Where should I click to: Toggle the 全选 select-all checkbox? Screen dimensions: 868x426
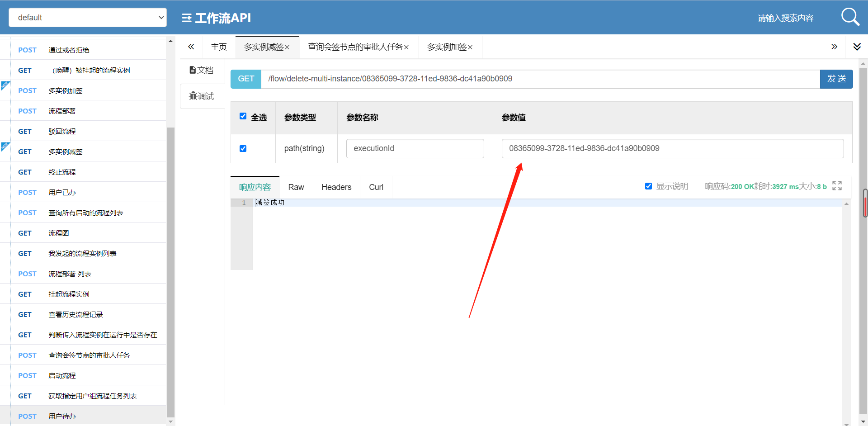click(243, 116)
